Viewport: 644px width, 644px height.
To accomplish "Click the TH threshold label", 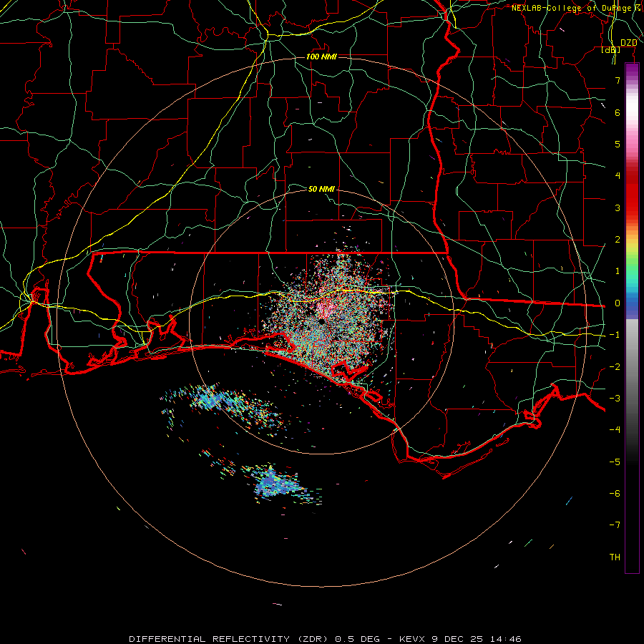I will [x=615, y=557].
